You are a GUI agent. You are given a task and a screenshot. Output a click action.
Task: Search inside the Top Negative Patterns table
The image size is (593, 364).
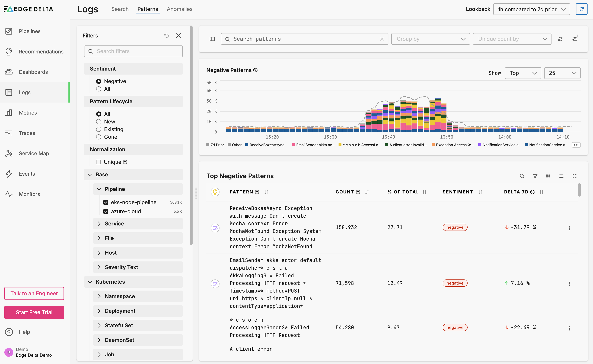point(522,176)
